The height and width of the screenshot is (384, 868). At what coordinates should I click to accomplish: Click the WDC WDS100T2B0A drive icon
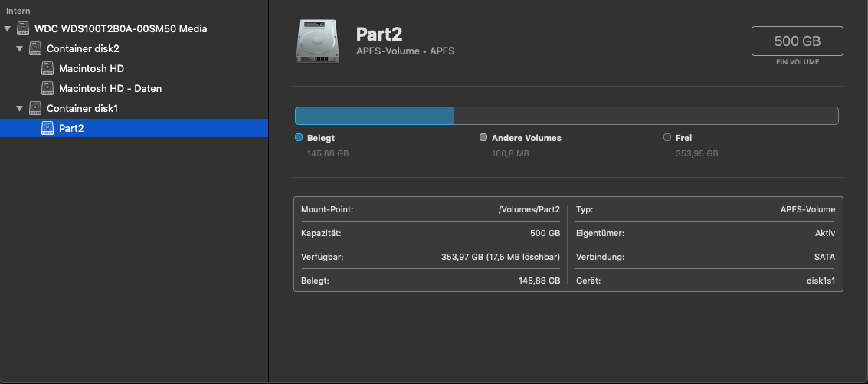(x=23, y=28)
